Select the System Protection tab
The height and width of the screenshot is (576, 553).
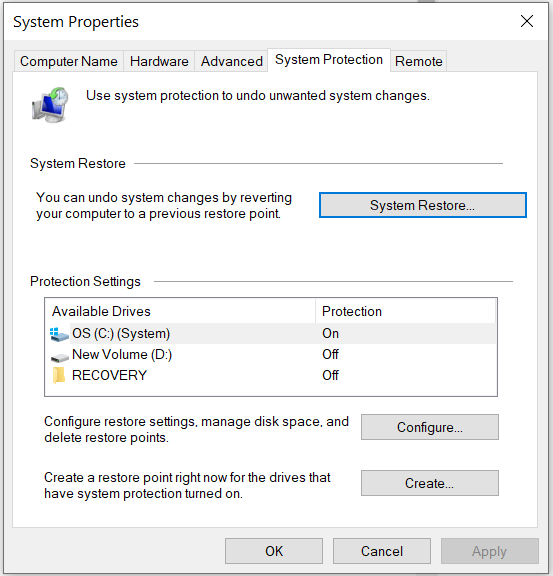coord(329,60)
